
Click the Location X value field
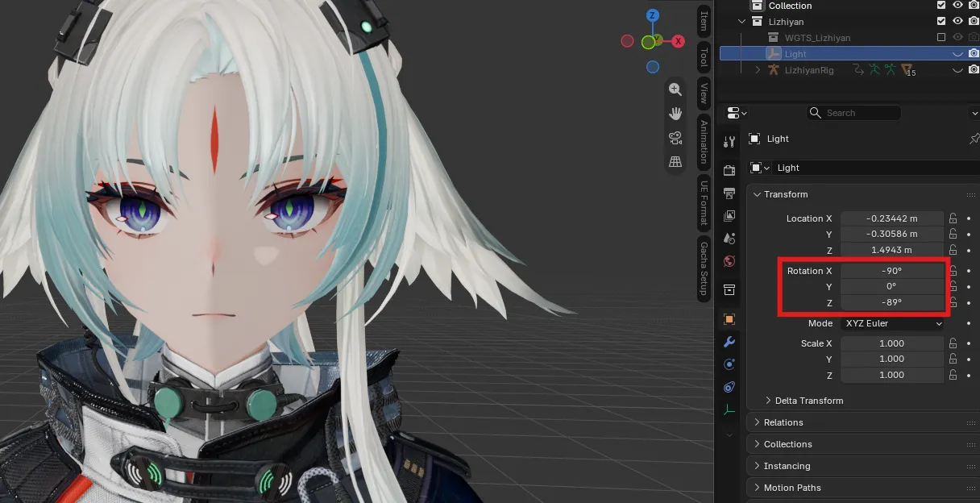point(892,218)
